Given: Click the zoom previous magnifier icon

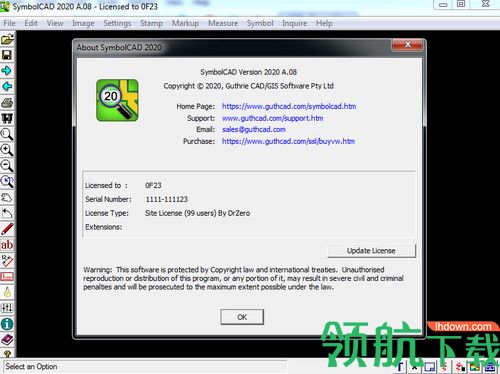Looking at the screenshot, I should point(7,182).
